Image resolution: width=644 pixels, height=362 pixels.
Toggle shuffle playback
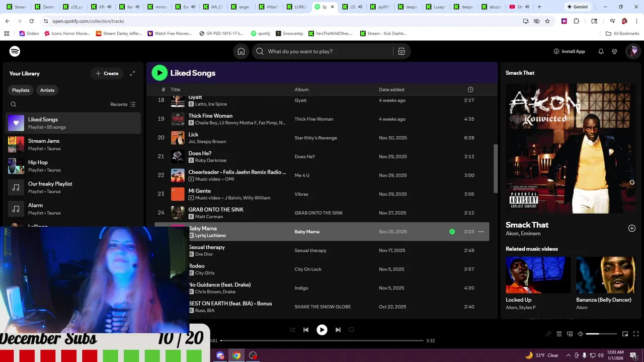point(292,330)
